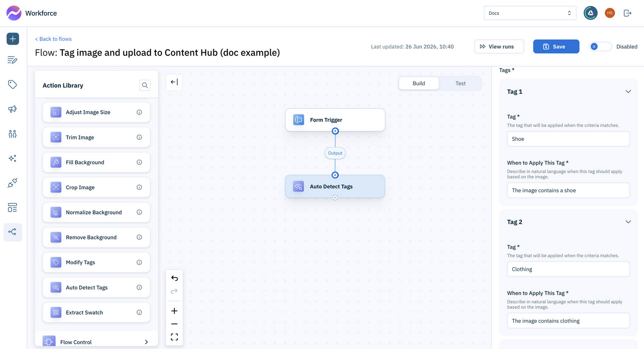Screen dimensions: 644x349
Task: Select Auto Detect Tags in Action Library
Action: [96, 287]
